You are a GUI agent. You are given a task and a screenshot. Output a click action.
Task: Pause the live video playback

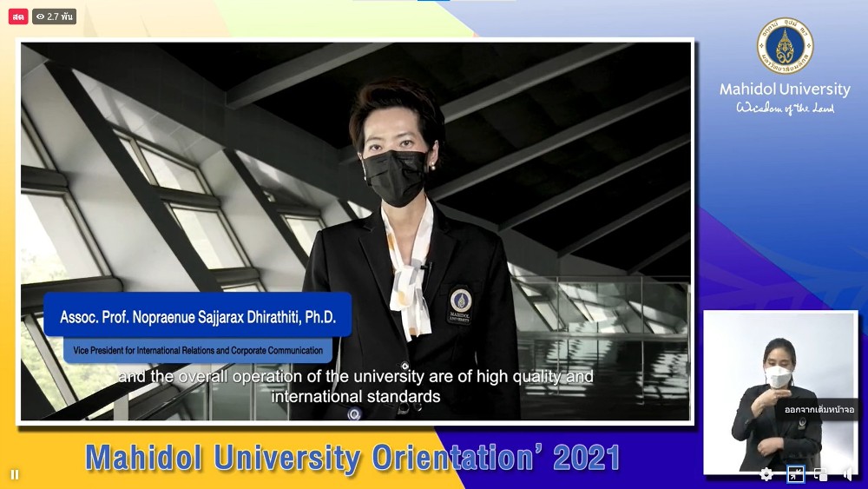point(15,474)
